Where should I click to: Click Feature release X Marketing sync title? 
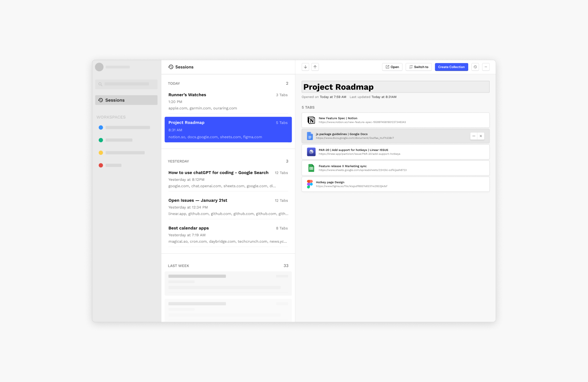pos(343,166)
